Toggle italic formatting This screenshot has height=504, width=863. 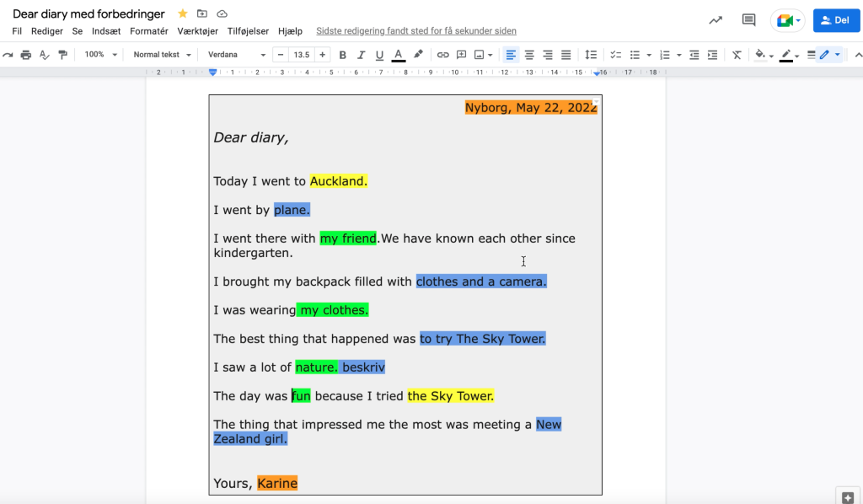point(362,55)
